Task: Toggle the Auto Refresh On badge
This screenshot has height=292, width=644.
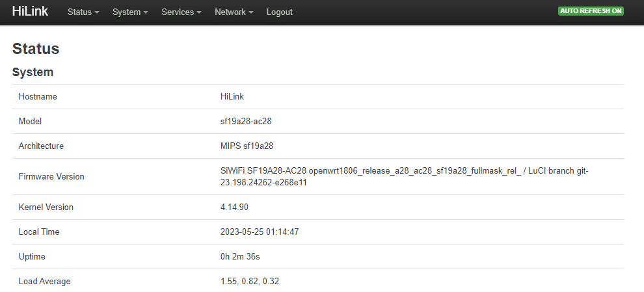Action: pos(591,11)
